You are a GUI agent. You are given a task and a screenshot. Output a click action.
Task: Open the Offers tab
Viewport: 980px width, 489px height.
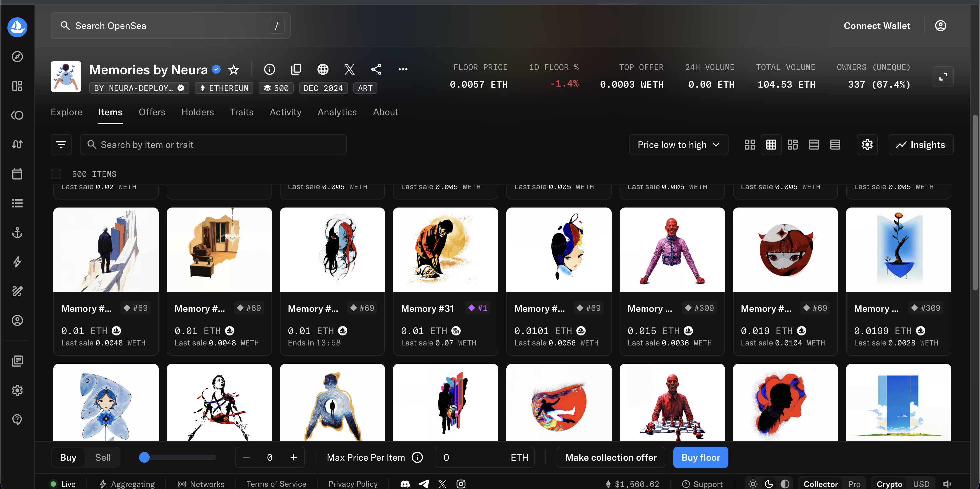click(152, 112)
